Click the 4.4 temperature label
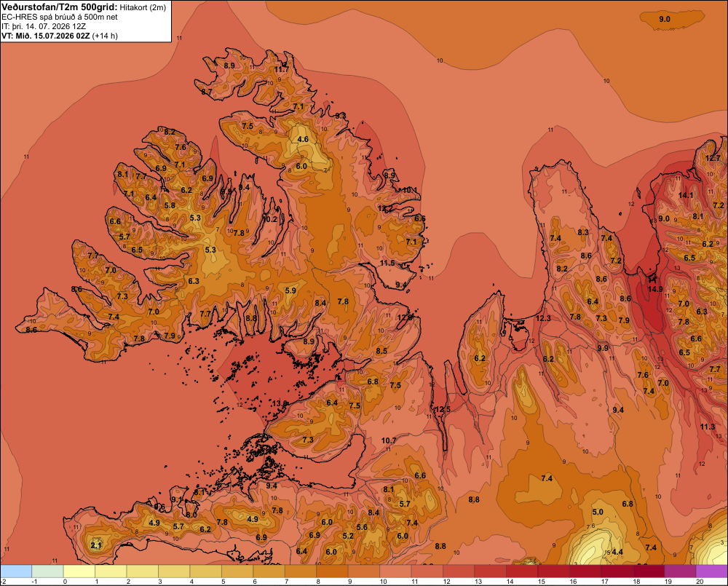 617,552
